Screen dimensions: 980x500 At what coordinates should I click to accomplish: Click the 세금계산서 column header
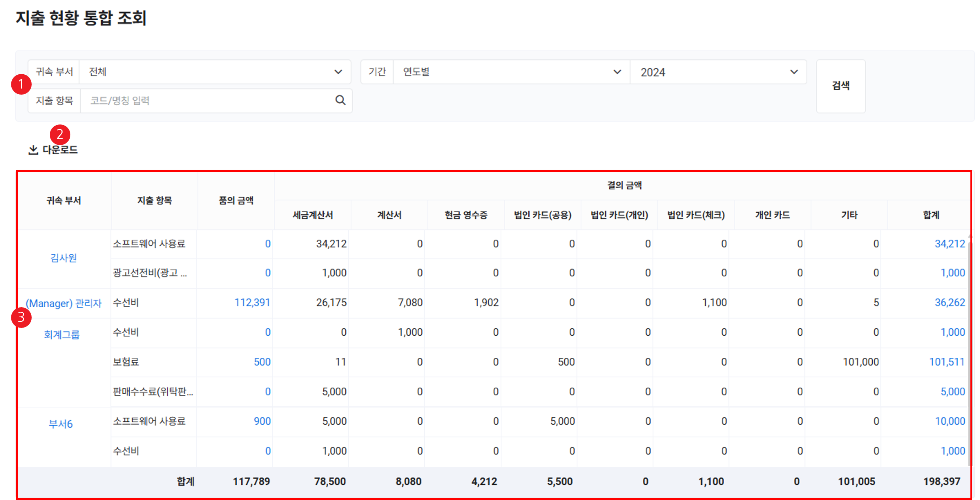pos(312,215)
